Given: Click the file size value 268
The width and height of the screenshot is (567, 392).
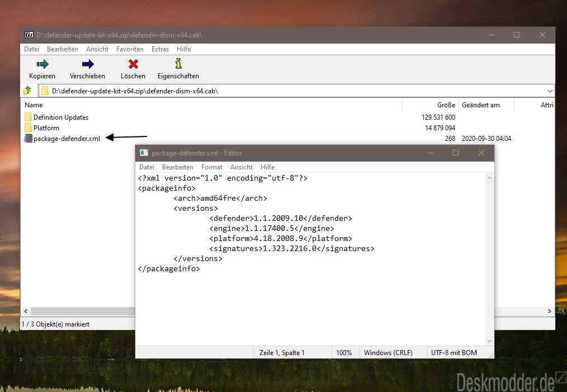Looking at the screenshot, I should point(450,139).
